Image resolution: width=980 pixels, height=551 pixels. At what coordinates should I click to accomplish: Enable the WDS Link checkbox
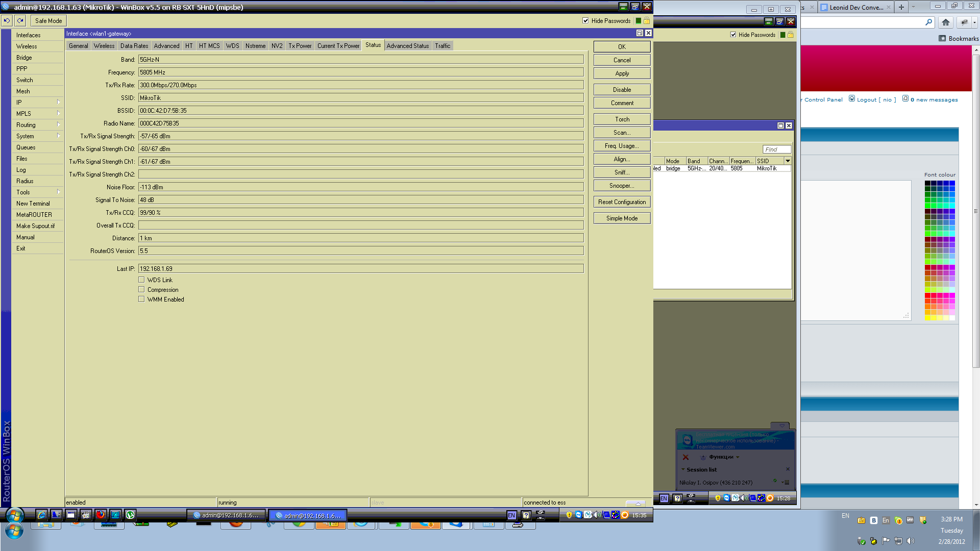[x=141, y=279]
